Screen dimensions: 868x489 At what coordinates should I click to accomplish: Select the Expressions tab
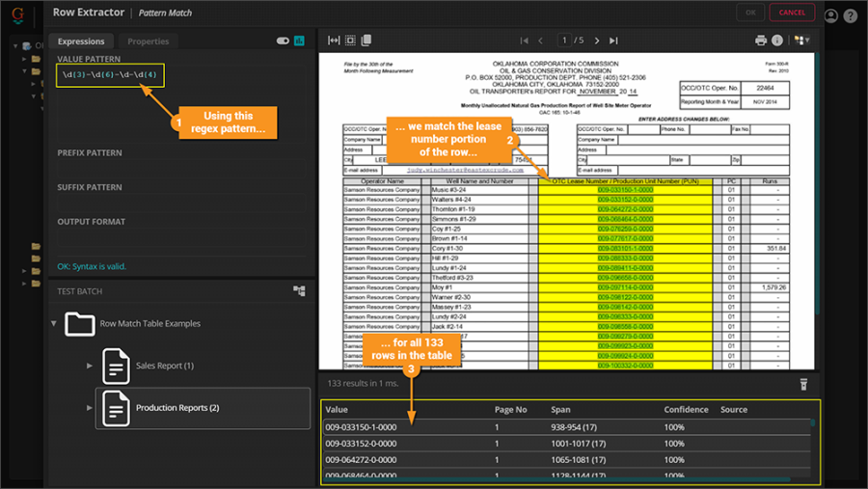81,41
